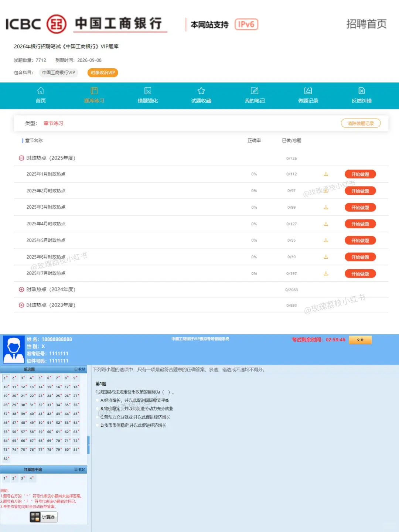399x532 pixels.
Task: Go to 招聘首页
Action: [x=366, y=24]
